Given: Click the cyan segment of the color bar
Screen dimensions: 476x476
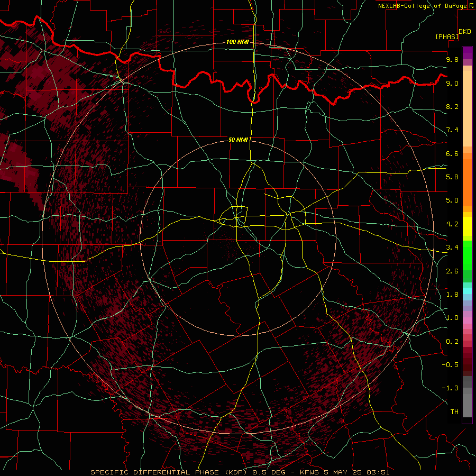Looking at the screenshot, I should (x=467, y=291).
